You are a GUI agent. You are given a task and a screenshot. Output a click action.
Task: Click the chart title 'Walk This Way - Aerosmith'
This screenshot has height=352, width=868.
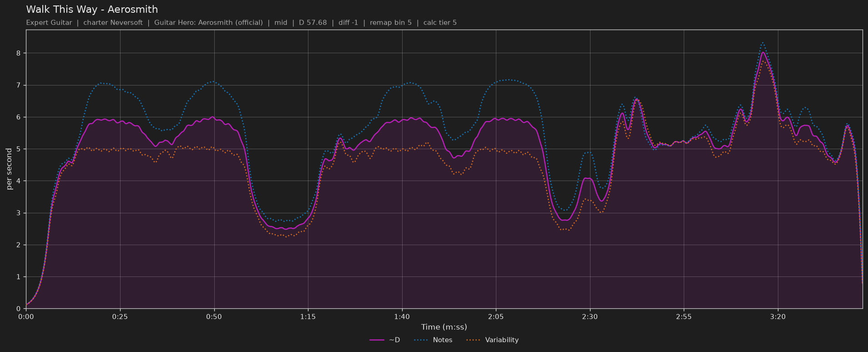92,10
